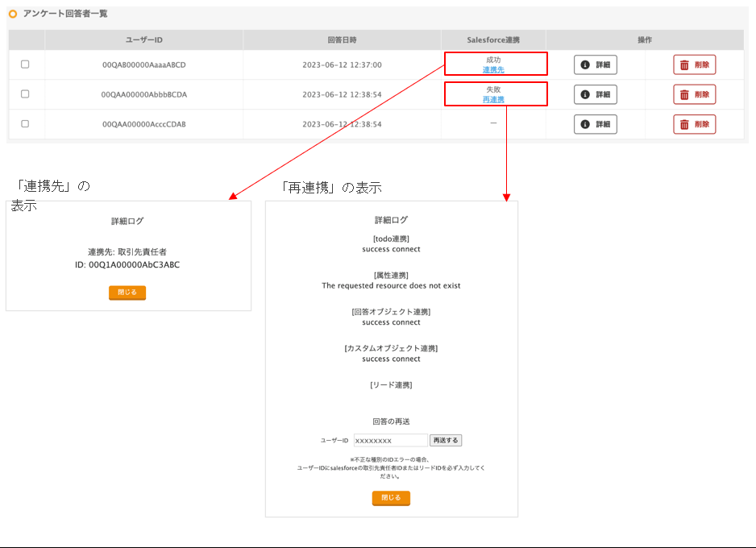
Task: Tick checkbox for user 00QAA00000AbbbBCDA
Action: [25, 94]
